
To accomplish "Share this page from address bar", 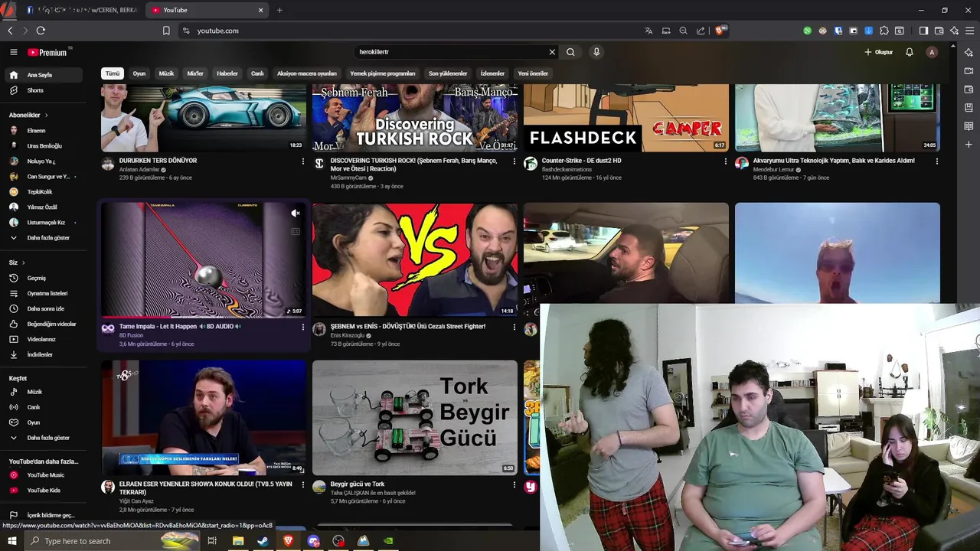I will (x=701, y=31).
